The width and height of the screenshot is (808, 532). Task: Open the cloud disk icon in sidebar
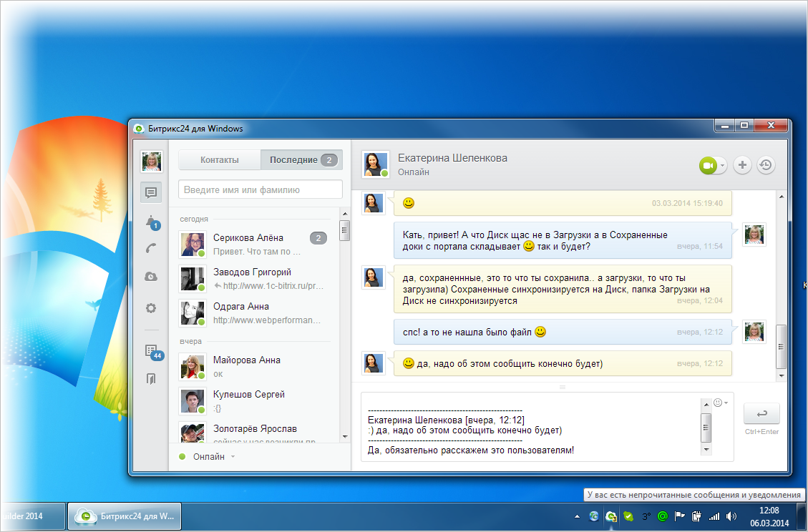click(151, 277)
